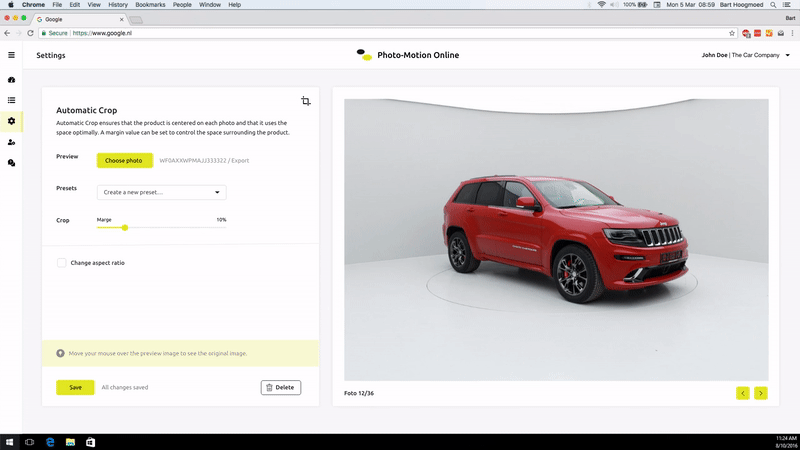Screen dimensions: 800x450
Task: Click the Wi-Fi icon in the menu bar
Action: point(602,5)
